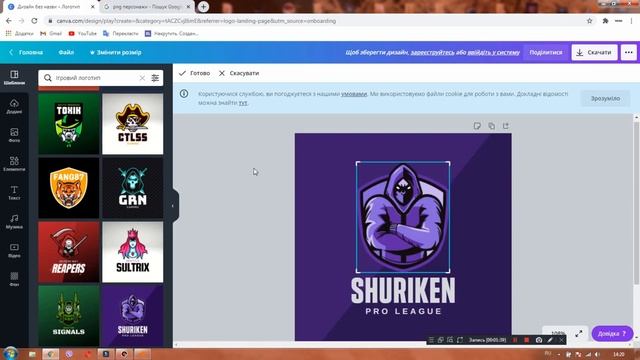Add a note with the page notes icon
The image size is (640, 360).
(x=477, y=126)
